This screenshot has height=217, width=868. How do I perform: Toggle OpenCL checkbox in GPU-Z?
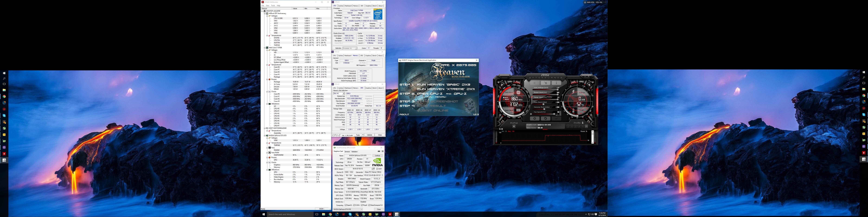(x=346, y=205)
